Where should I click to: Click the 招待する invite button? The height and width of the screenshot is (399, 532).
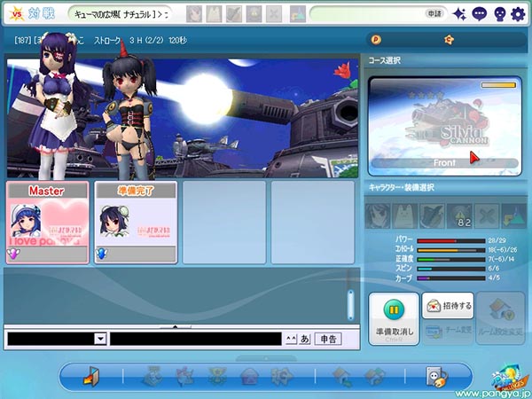[448, 306]
